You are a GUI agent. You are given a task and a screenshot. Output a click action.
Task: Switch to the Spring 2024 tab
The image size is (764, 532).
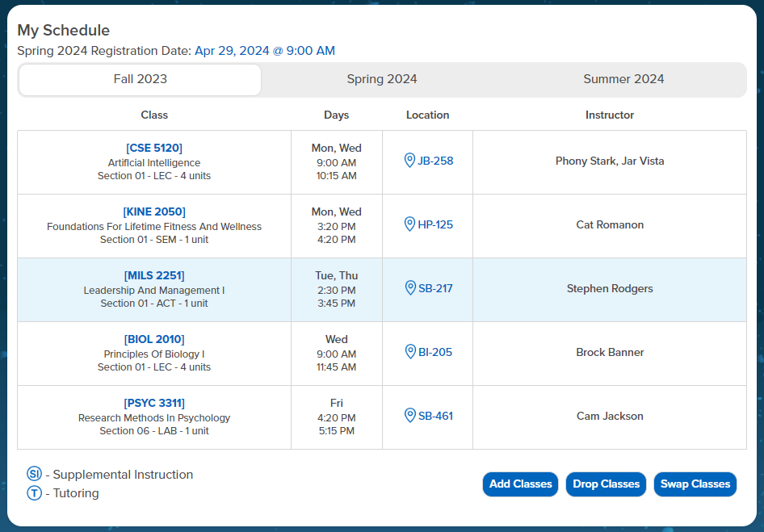click(382, 79)
